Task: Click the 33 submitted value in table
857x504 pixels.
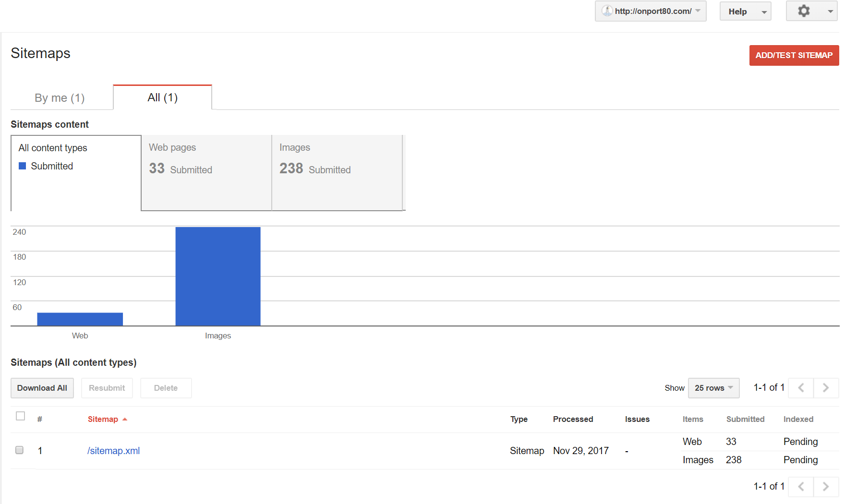Action: [x=731, y=442]
